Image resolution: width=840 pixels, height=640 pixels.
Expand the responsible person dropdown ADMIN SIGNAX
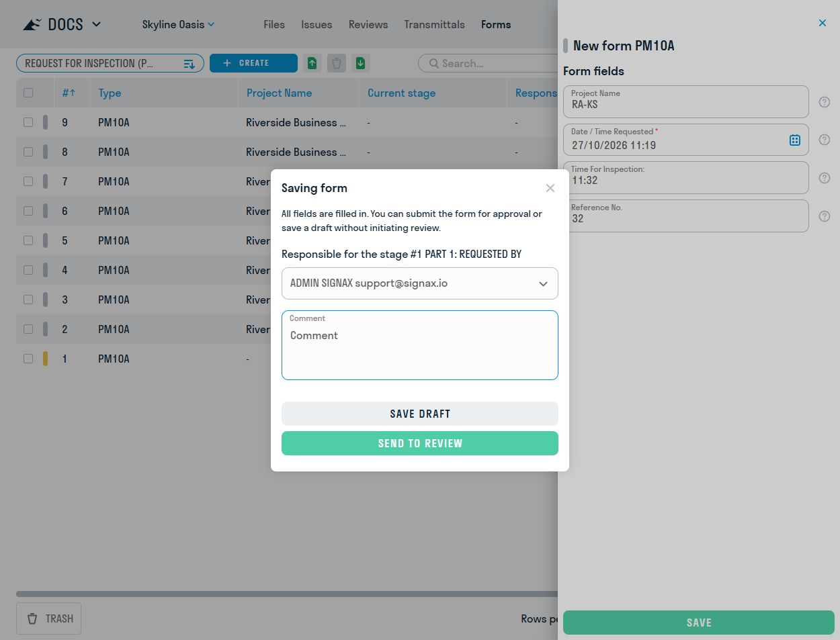click(x=420, y=283)
